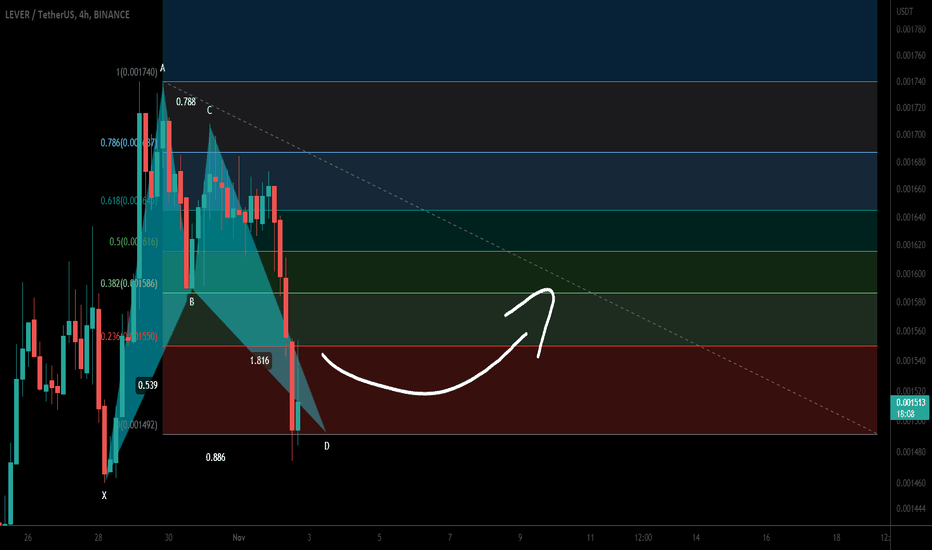Image resolution: width=932 pixels, height=550 pixels.
Task: Click the 9 date on time axis
Action: click(x=519, y=538)
